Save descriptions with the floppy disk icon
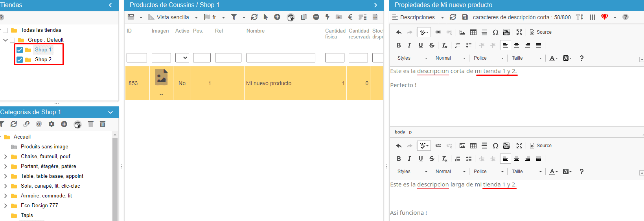Viewport: 644px width, 221px height. [465, 17]
